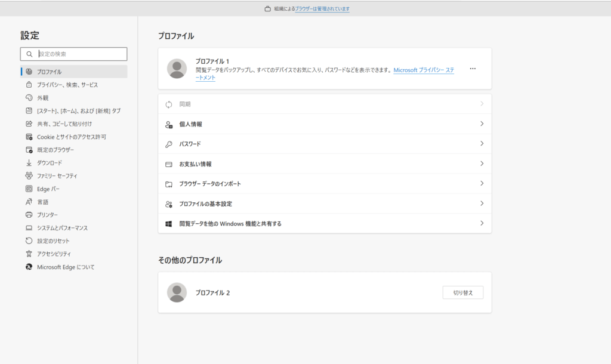Click the printer icon in settings sidebar
Image resolution: width=611 pixels, height=364 pixels.
tap(29, 215)
